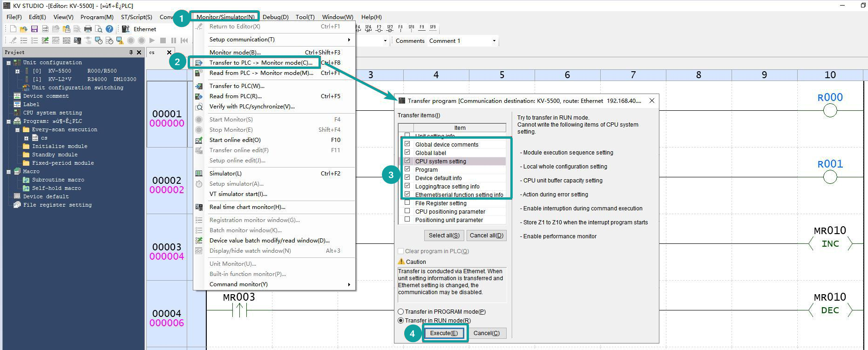Click the Real time chart monitor icon
This screenshot has width=868, height=350.
pos(199,207)
